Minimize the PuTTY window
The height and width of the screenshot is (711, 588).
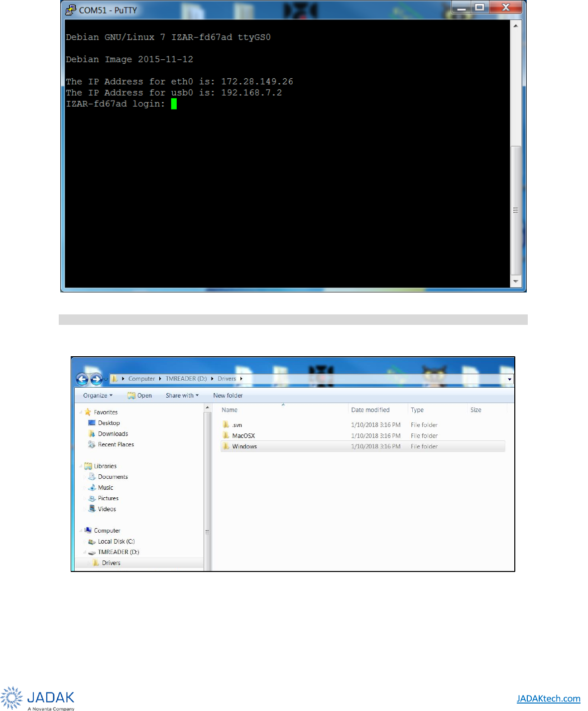[x=462, y=7]
